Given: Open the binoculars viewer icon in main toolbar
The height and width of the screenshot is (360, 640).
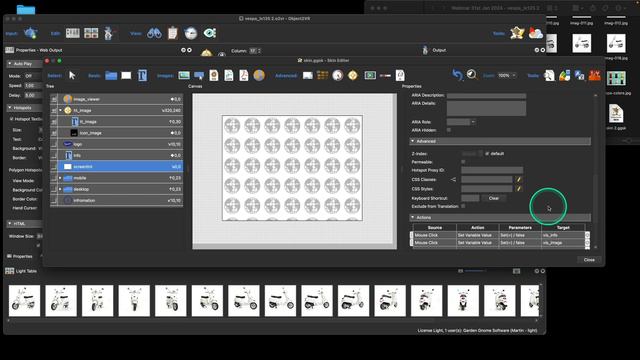Looking at the screenshot, I should click(154, 33).
